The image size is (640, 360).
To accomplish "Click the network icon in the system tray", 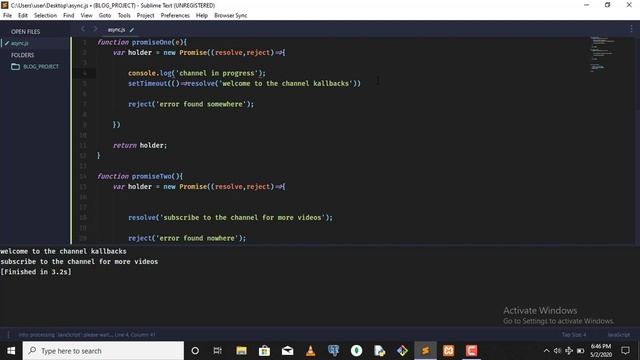I will coord(569,351).
